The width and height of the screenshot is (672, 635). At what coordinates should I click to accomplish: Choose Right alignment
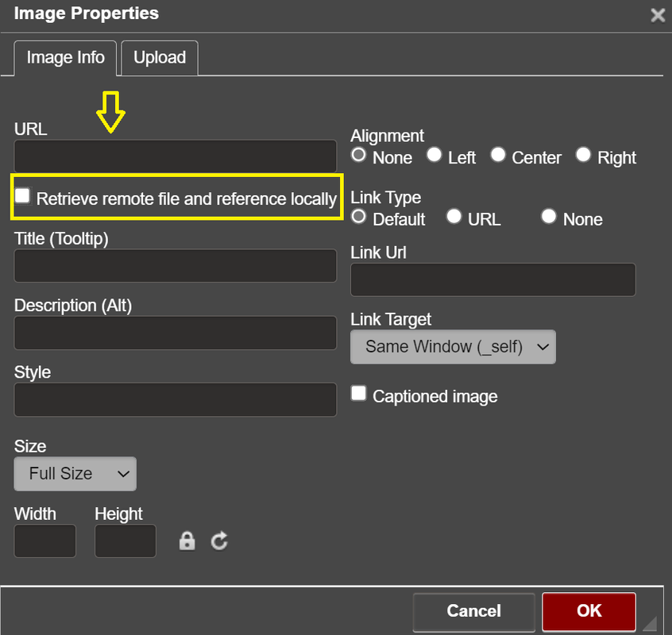[583, 155]
